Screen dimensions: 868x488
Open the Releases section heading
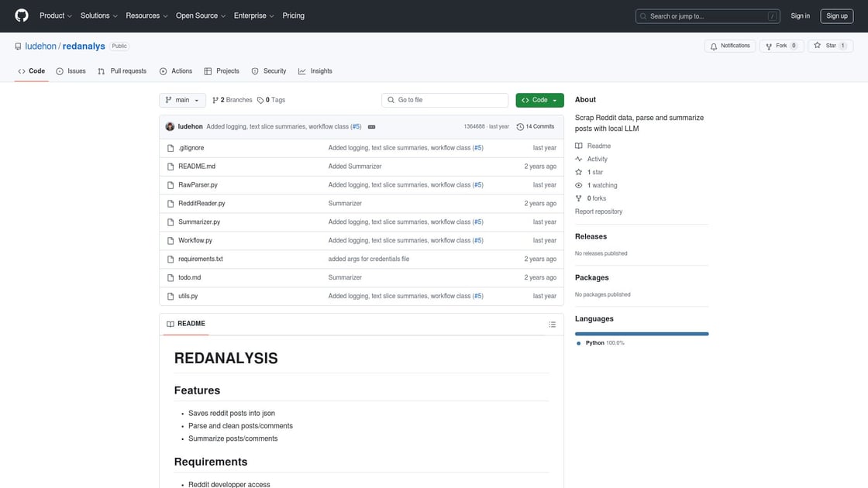click(x=591, y=236)
